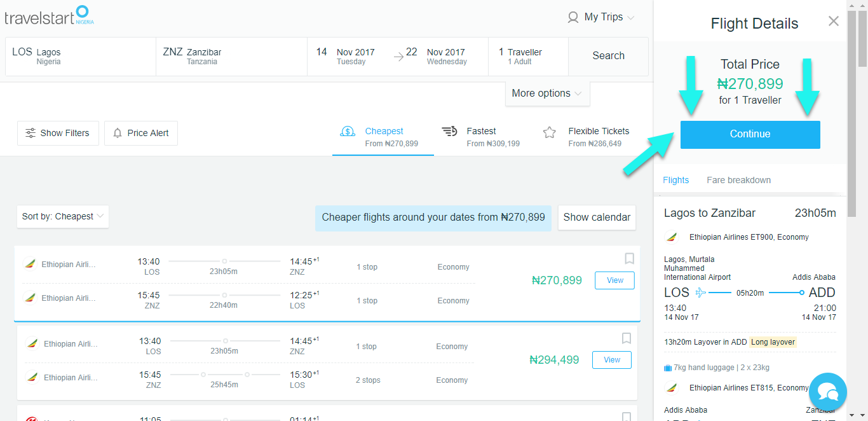Click the 05h20m flight duration label
The height and width of the screenshot is (421, 868).
click(x=750, y=293)
